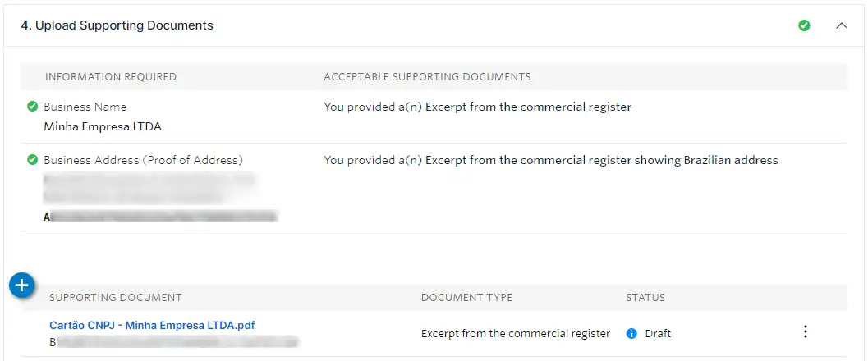Click the Minha Empresa LTDA business name value
This screenshot has width=868, height=361.
[x=103, y=127]
